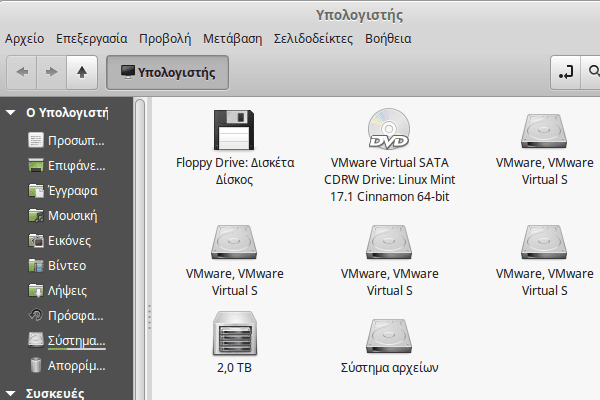This screenshot has width=600, height=400.
Task: Click the Πρόσφα... recent sidebar icon
Action: [x=36, y=315]
